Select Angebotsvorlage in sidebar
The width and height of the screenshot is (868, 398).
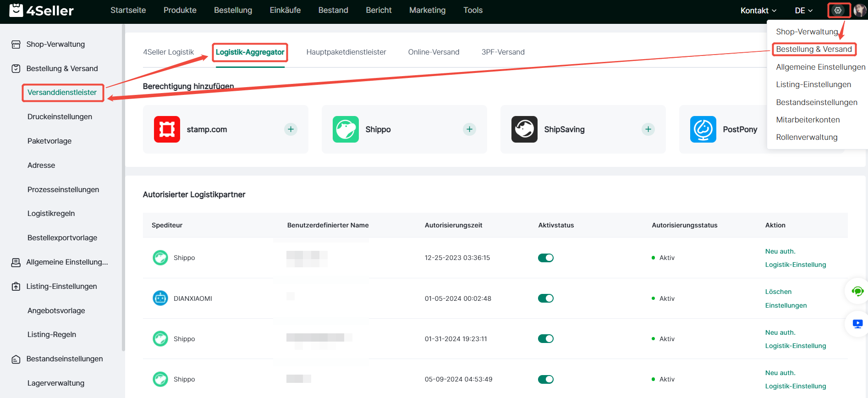pyautogui.click(x=56, y=311)
